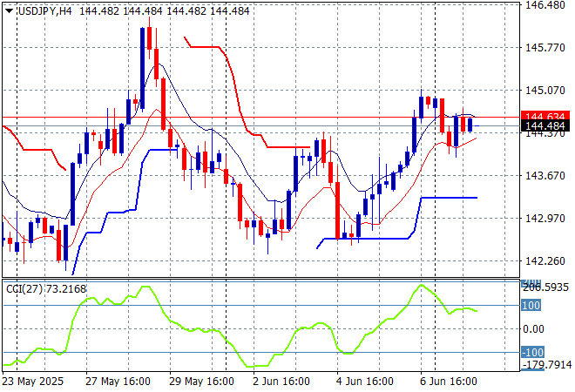Select the red 144.634 price level tag

(x=545, y=117)
